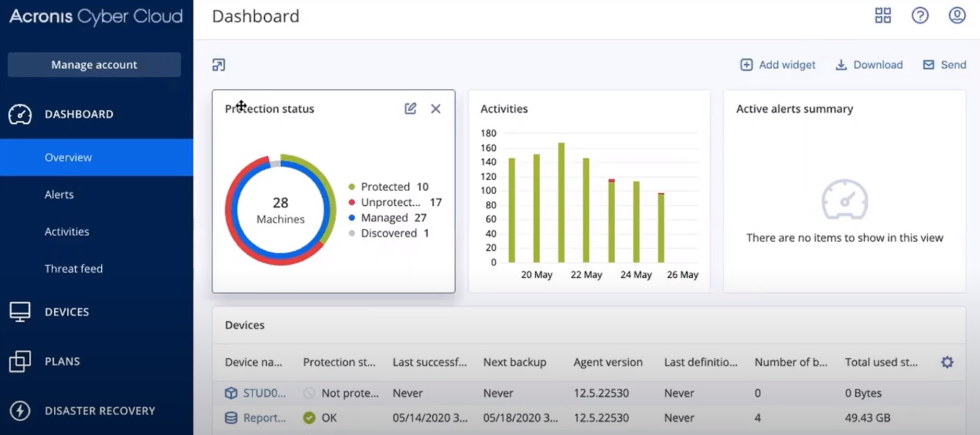
Task: Click the Add widget button
Action: pyautogui.click(x=777, y=65)
